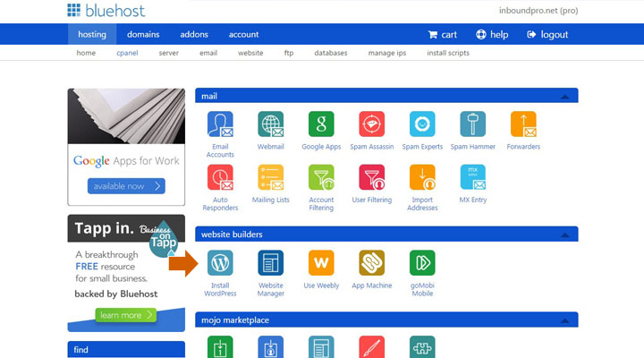Click the Spam Experts icon
The width and height of the screenshot is (644, 358).
[x=422, y=124]
